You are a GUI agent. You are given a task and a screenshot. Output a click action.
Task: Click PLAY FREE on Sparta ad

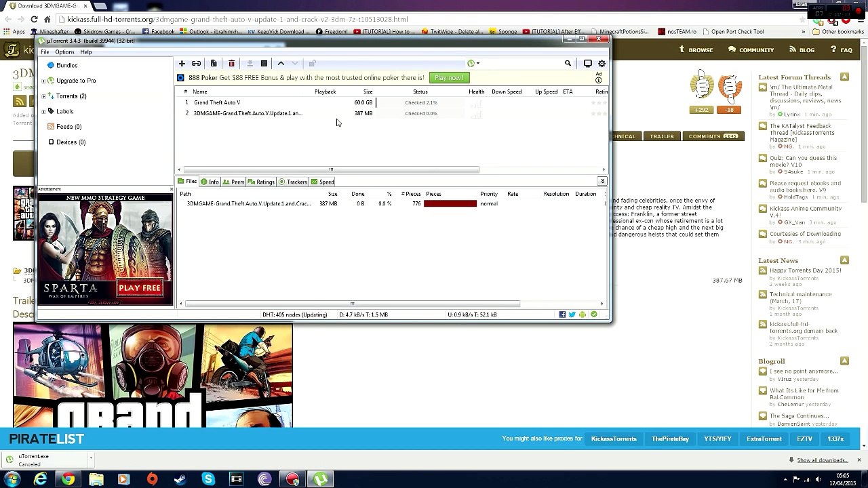(140, 288)
